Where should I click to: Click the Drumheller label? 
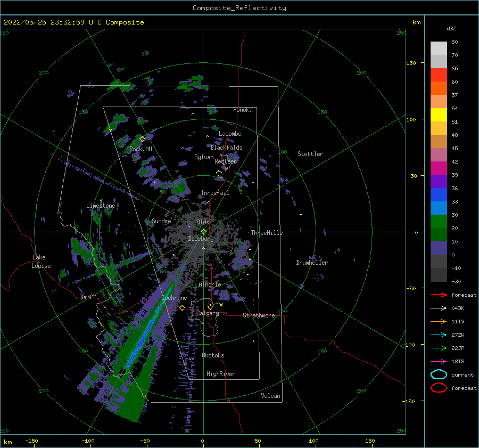(x=312, y=263)
